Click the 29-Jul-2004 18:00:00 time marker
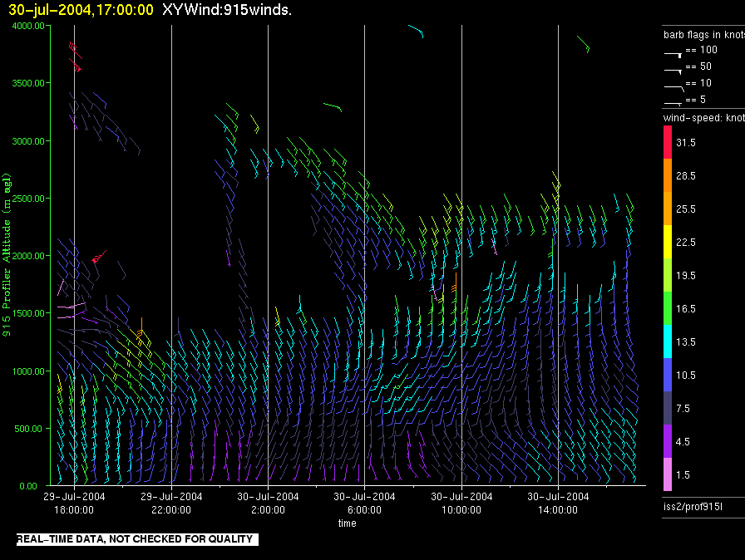The width and height of the screenshot is (745, 560). point(74,503)
